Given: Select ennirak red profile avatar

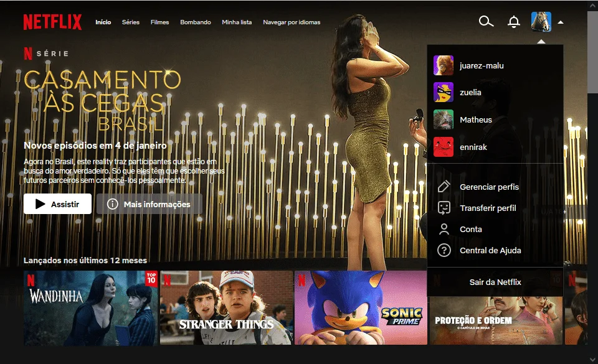Looking at the screenshot, I should point(443,147).
